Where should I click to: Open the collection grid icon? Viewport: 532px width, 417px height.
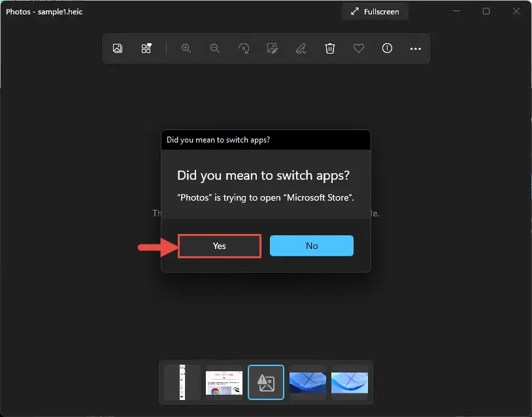[x=146, y=48]
